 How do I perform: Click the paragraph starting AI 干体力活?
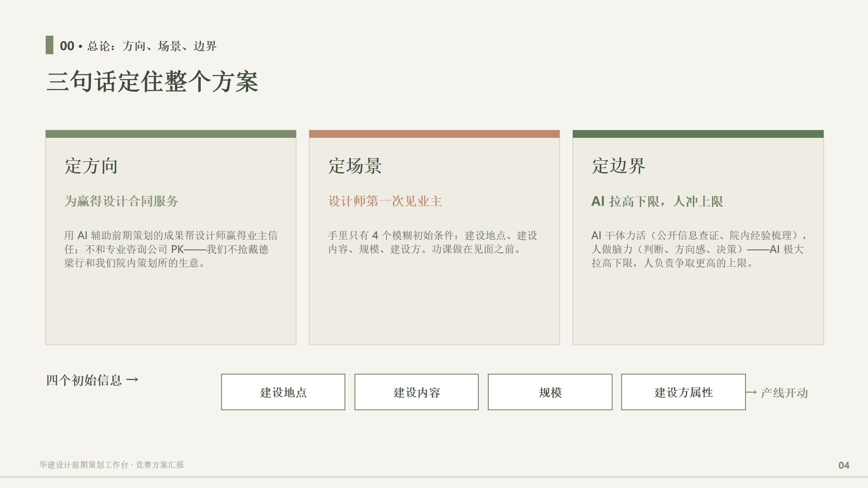coord(699,249)
